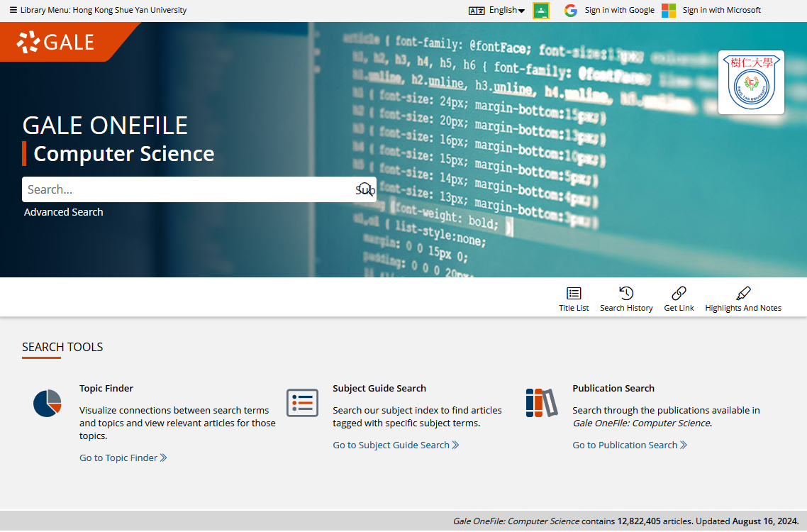Image resolution: width=807 pixels, height=532 pixels.
Task: Click the Google Classroom icon
Action: [541, 10]
